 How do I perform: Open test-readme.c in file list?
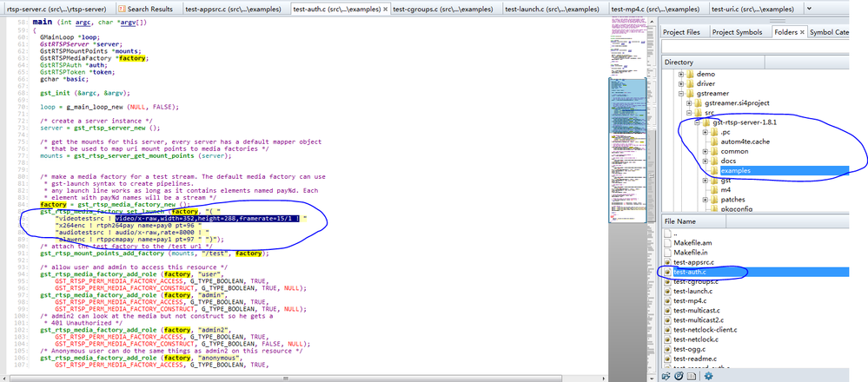[x=694, y=359]
